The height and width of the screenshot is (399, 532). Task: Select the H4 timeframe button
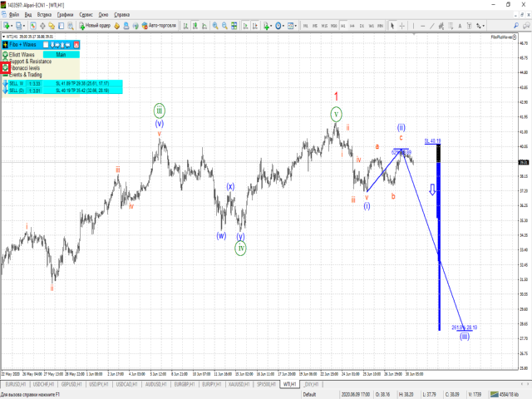[x=352, y=26]
